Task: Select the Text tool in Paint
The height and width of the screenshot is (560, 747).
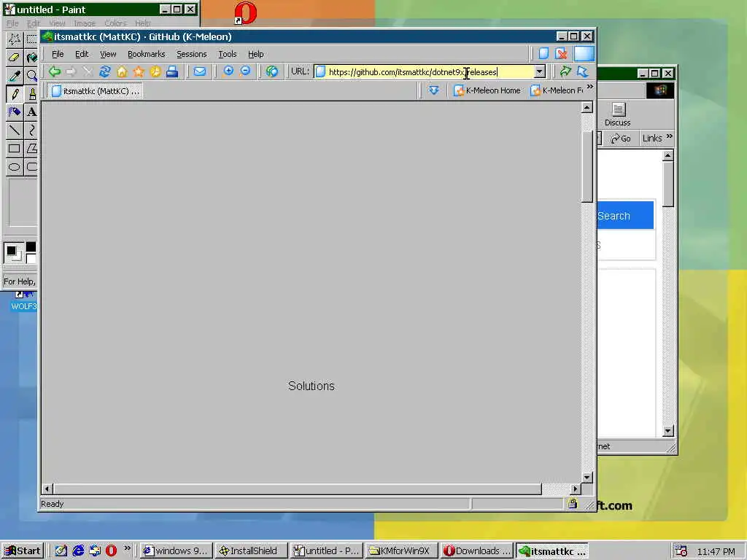Action: click(31, 112)
